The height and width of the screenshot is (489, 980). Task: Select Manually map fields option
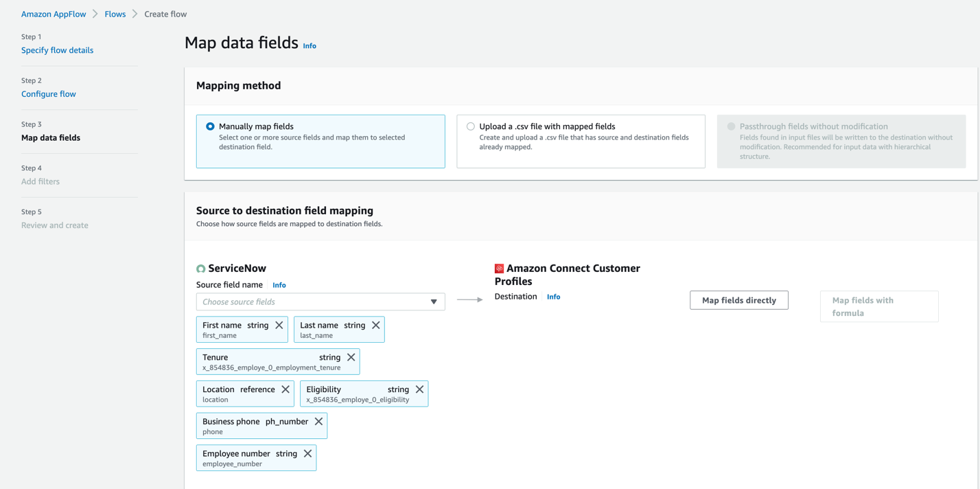211,126
